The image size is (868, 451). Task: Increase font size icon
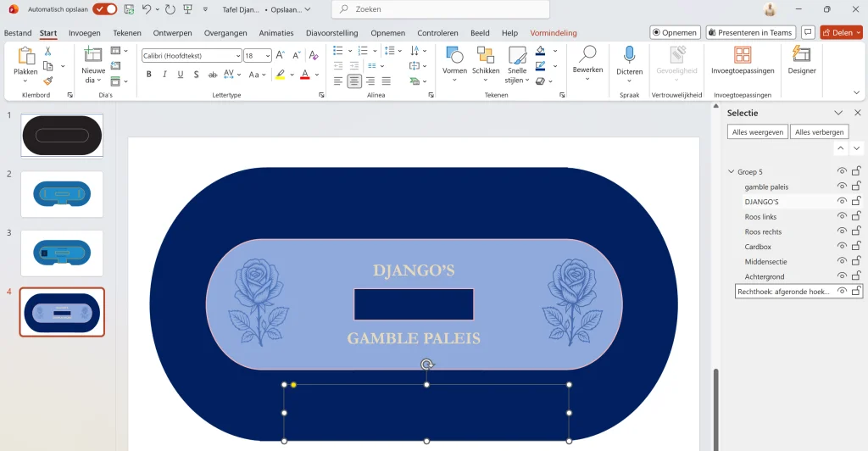click(281, 55)
